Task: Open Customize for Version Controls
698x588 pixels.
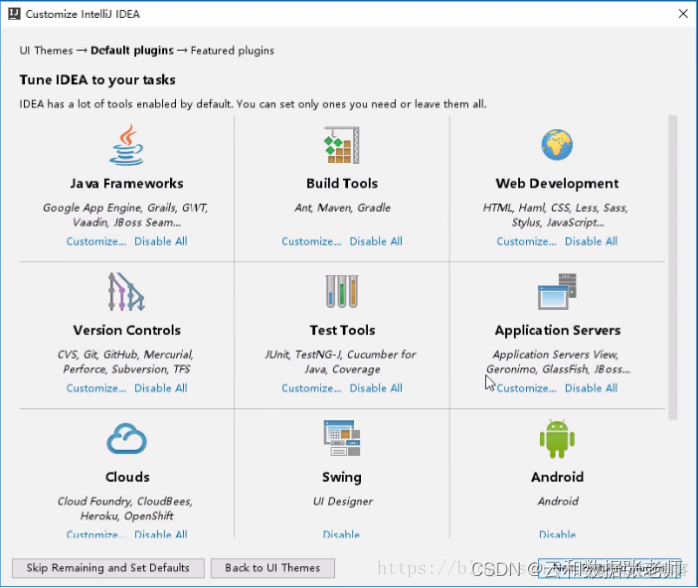Action: point(96,388)
